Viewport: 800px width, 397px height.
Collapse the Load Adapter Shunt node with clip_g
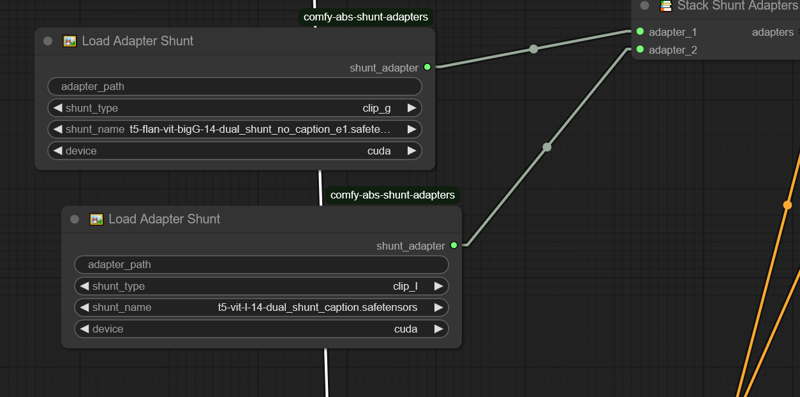(48, 41)
